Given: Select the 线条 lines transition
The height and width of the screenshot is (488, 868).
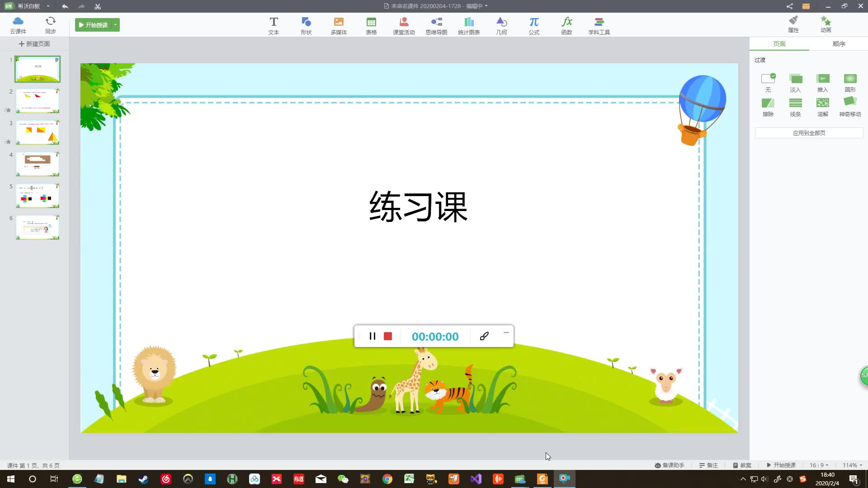Looking at the screenshot, I should pyautogui.click(x=796, y=107).
